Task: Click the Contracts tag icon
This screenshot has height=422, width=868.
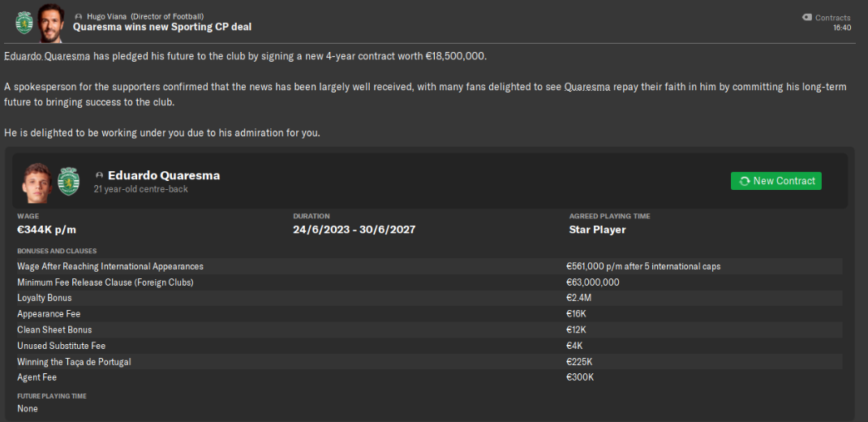Action: click(806, 17)
